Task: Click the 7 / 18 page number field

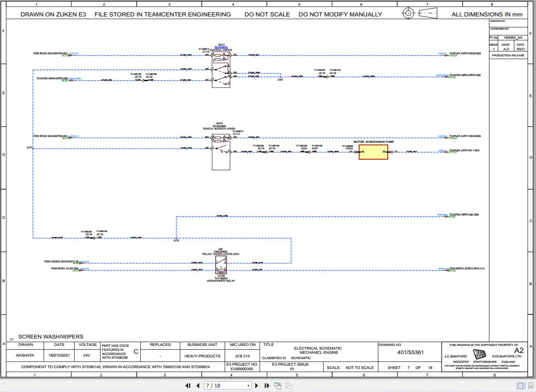Action: pos(225,385)
